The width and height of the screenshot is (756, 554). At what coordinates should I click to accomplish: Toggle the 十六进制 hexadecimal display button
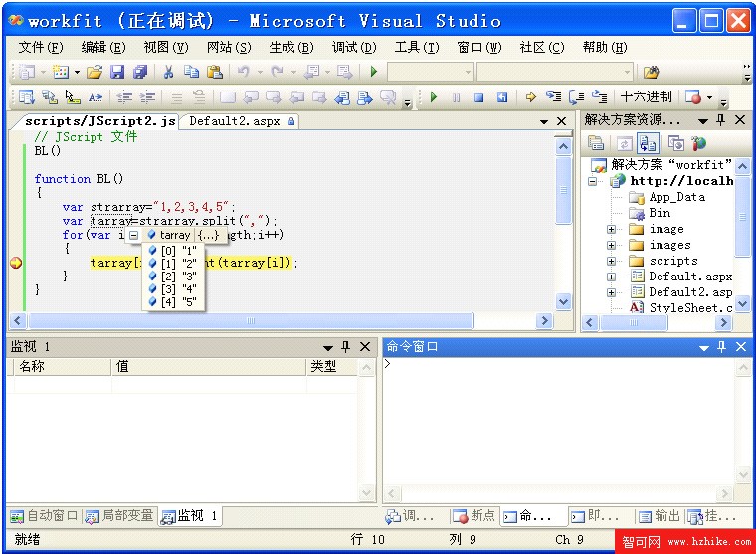[x=646, y=97]
